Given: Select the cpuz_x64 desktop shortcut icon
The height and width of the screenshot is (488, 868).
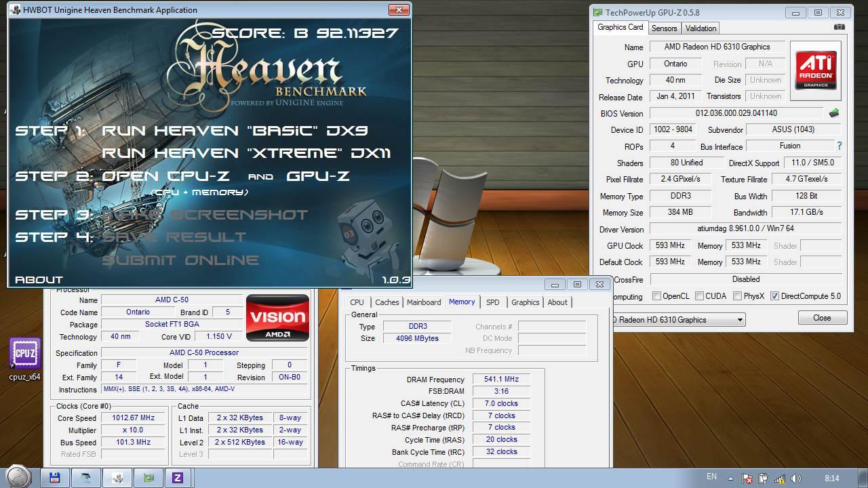Looking at the screenshot, I should click(x=25, y=359).
